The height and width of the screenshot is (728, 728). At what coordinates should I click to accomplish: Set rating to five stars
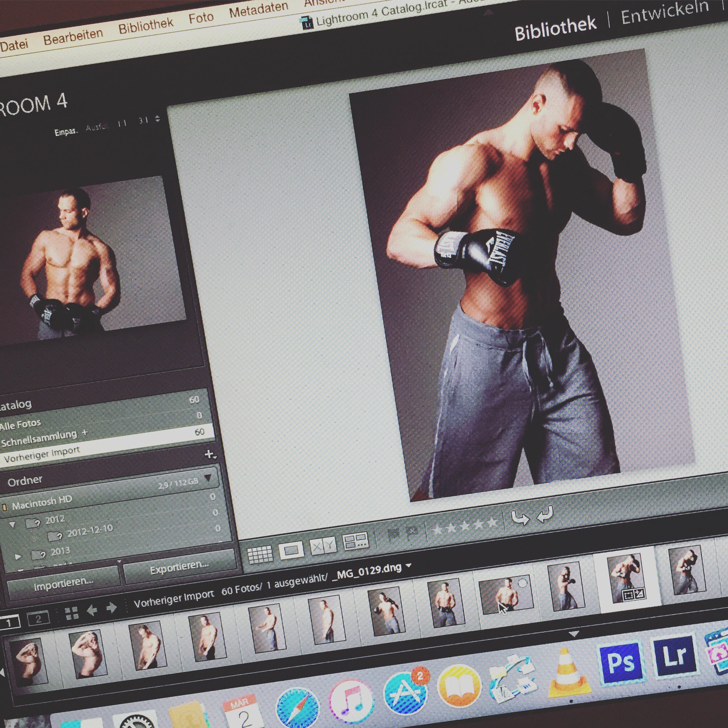pos(492,522)
